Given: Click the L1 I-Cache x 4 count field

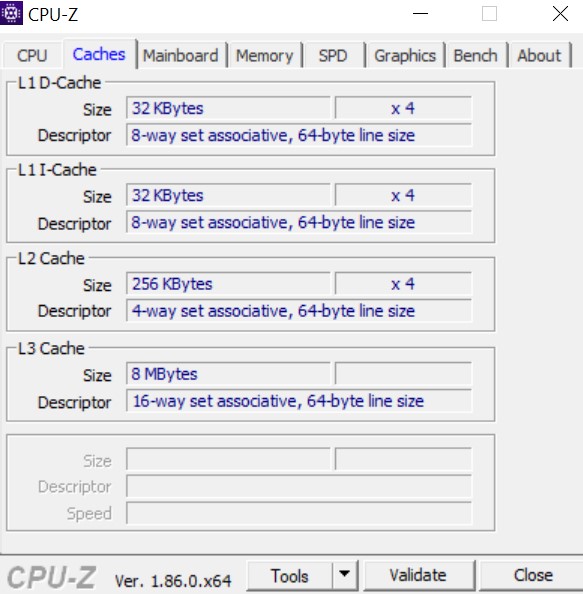Looking at the screenshot, I should point(403,195).
